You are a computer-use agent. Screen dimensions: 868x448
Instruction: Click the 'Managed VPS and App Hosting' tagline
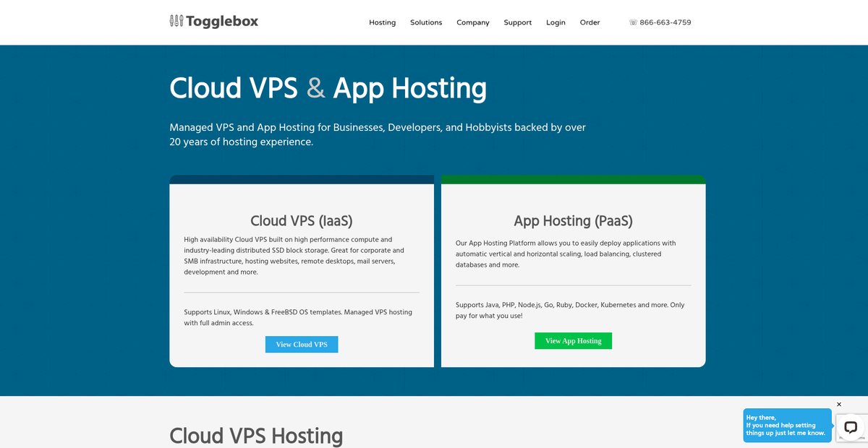378,134
